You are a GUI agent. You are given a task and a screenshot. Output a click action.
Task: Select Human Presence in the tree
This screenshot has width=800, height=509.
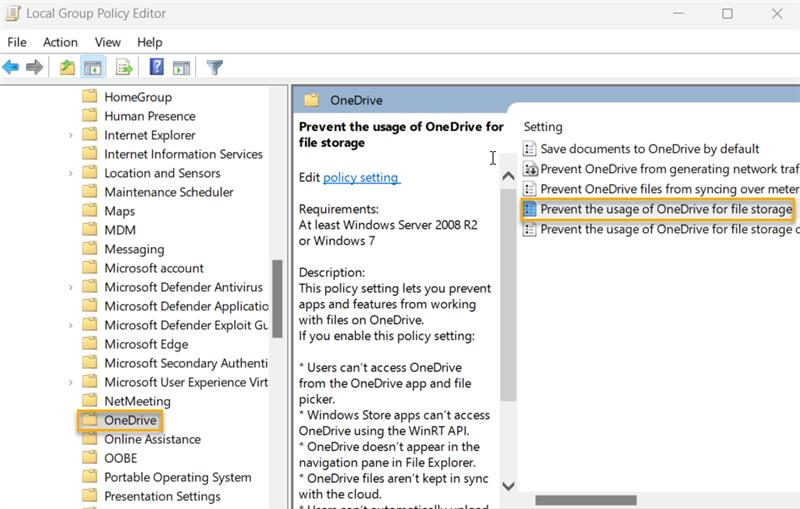[x=149, y=116]
